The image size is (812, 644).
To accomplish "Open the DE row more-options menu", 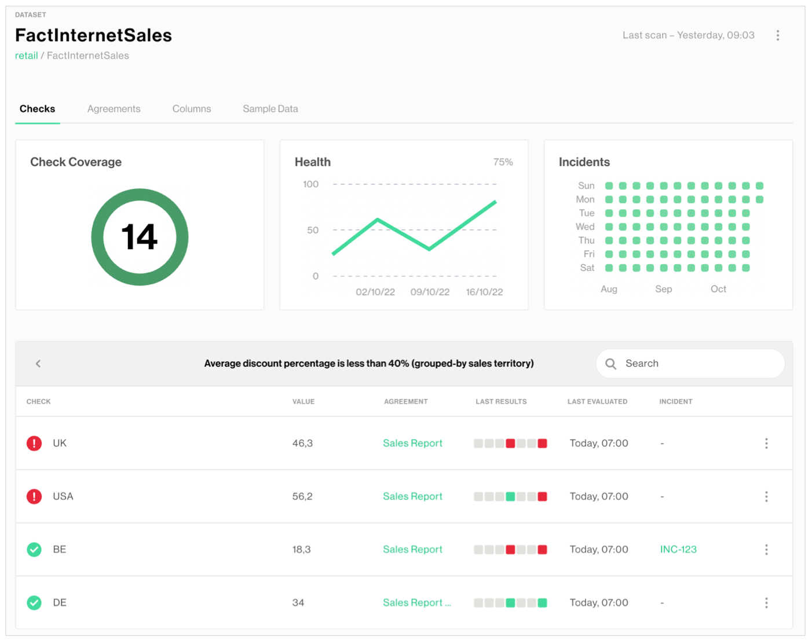I will pos(766,603).
